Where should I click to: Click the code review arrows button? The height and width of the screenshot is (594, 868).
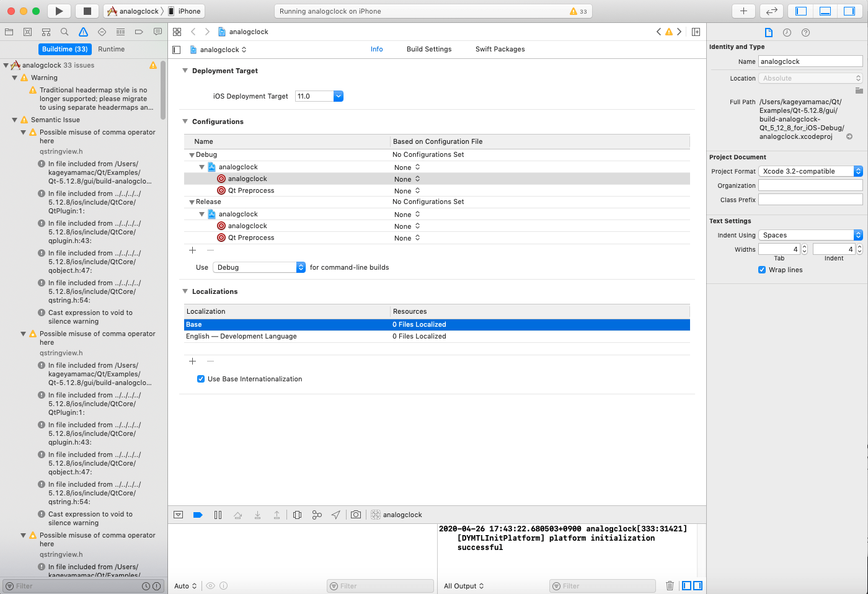pyautogui.click(x=771, y=11)
